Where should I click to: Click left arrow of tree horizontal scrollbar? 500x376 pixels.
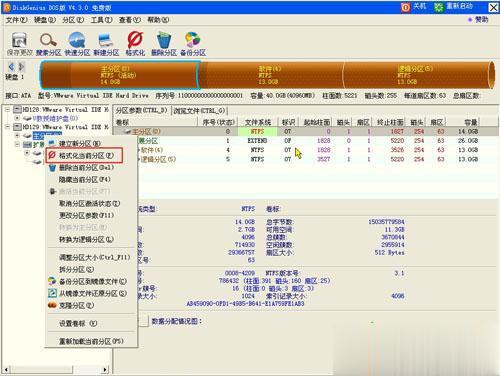tap(6, 369)
